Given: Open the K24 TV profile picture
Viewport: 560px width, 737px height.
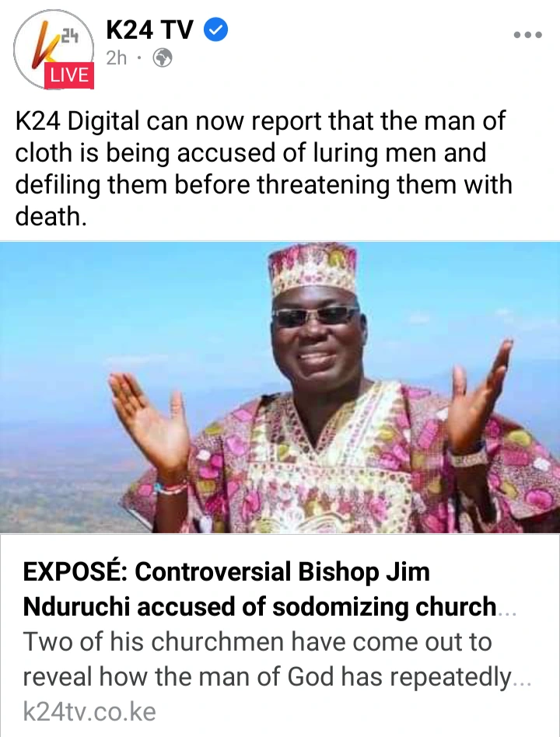Looking at the screenshot, I should (54, 49).
